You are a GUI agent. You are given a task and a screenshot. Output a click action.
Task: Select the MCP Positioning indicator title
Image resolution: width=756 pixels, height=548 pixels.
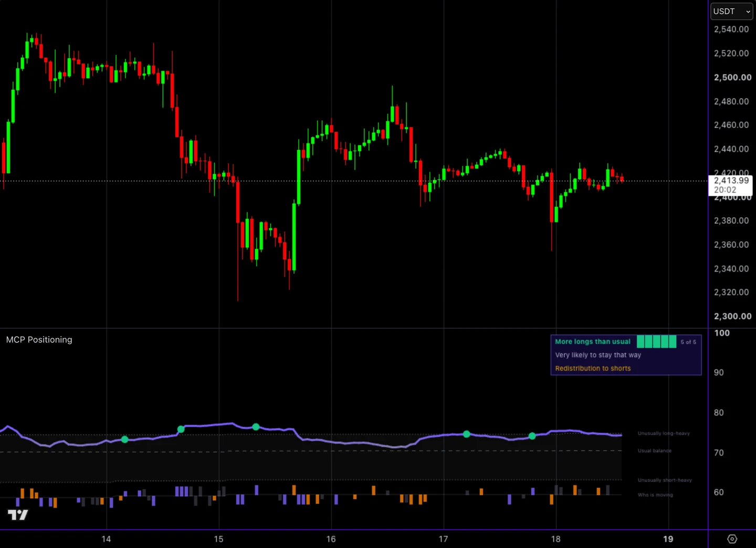tap(39, 340)
